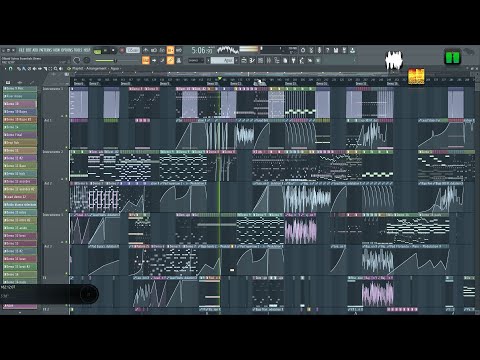Open the PATTERNS menu
The height and width of the screenshot is (360, 480).
coord(46,50)
